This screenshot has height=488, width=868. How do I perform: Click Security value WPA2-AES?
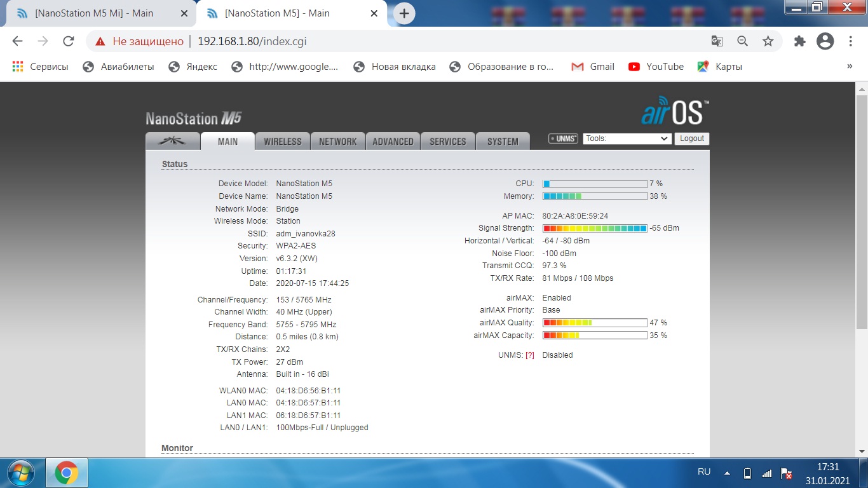point(296,246)
